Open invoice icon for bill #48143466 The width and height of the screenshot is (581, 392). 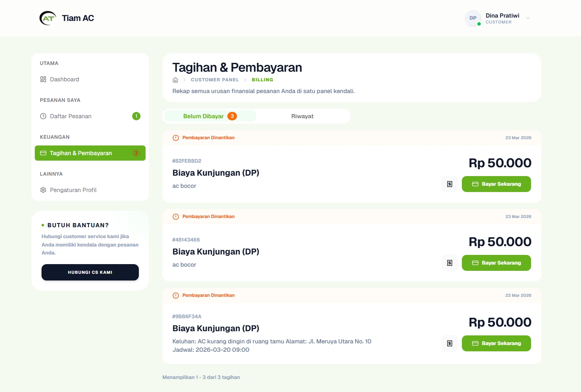(x=450, y=263)
